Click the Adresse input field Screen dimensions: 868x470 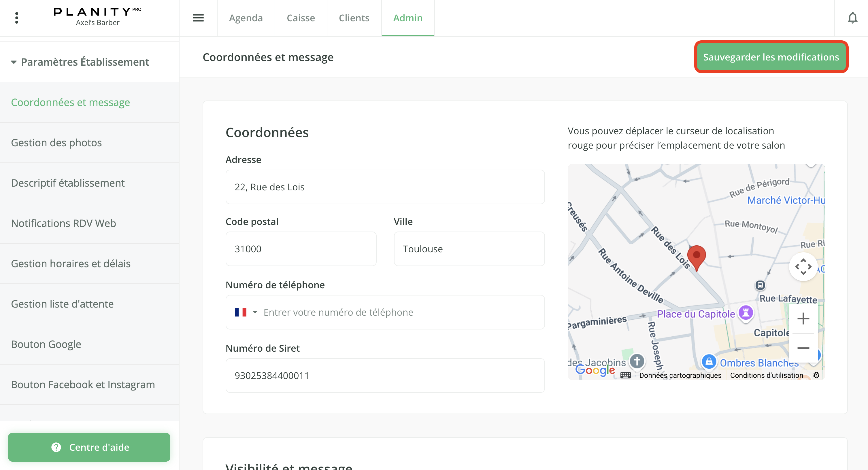[x=385, y=187]
